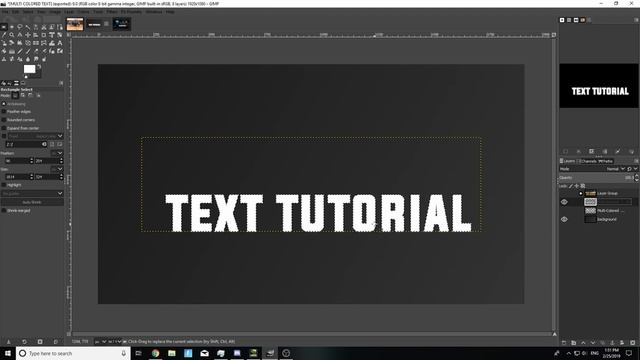
Task: Click the Auto Shrink button
Action: [x=32, y=202]
